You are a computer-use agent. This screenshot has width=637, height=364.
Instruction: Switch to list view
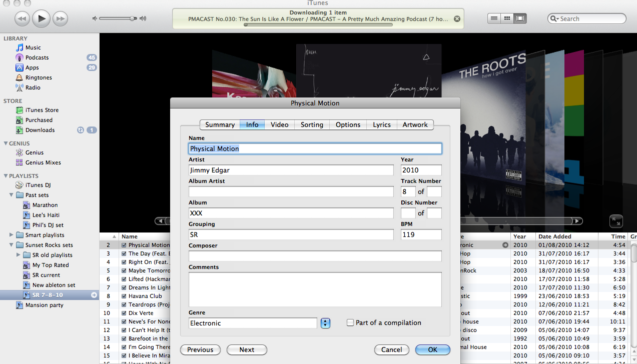click(x=494, y=18)
